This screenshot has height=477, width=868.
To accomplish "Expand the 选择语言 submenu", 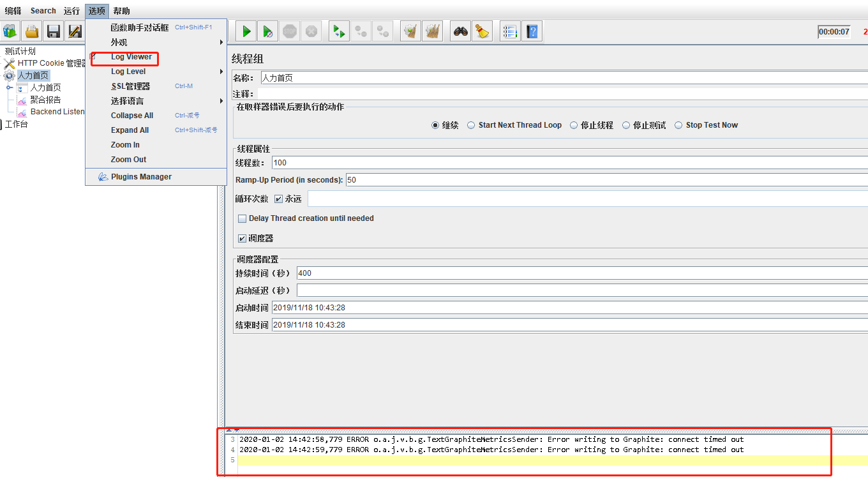I will click(156, 101).
